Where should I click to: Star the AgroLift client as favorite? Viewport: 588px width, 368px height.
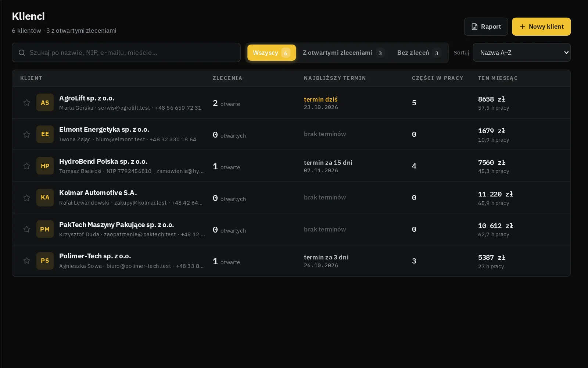pyautogui.click(x=26, y=103)
